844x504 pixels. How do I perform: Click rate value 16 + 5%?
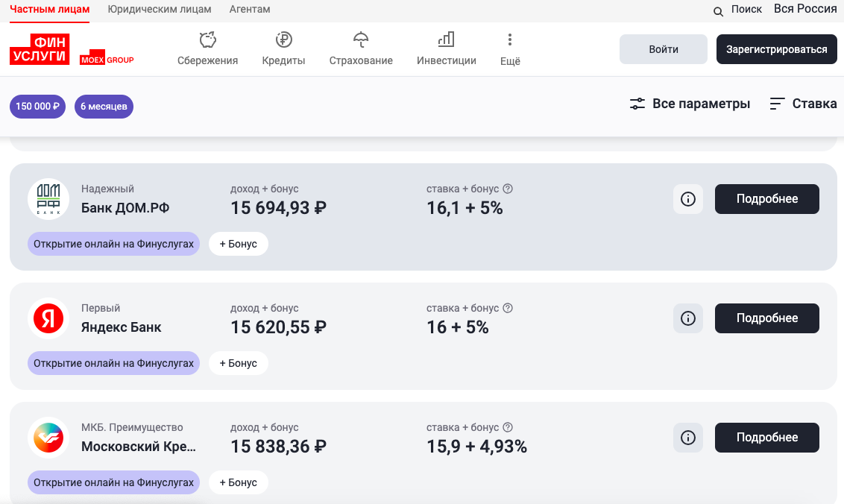[458, 327]
